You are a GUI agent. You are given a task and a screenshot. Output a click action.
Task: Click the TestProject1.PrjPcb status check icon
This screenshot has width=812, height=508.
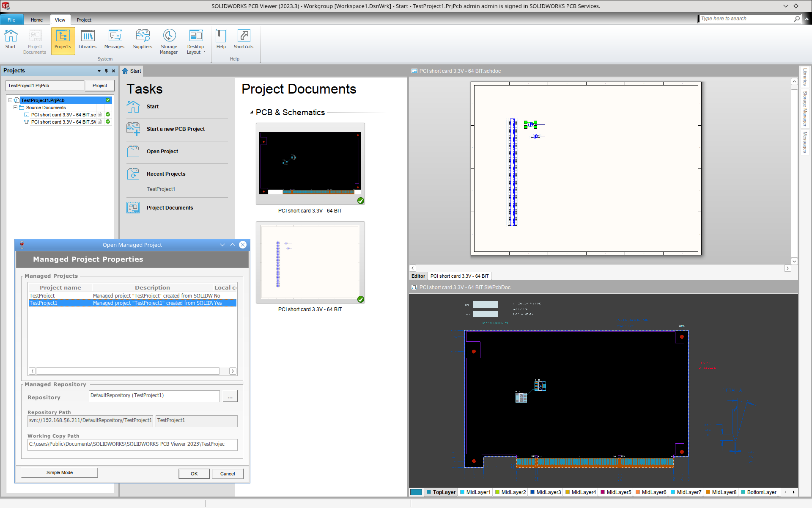tap(108, 100)
